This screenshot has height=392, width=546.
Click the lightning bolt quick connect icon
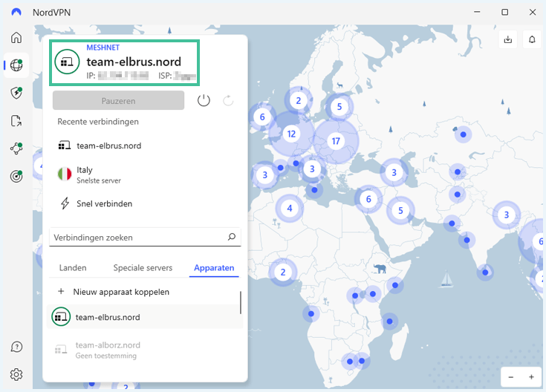[x=65, y=203]
